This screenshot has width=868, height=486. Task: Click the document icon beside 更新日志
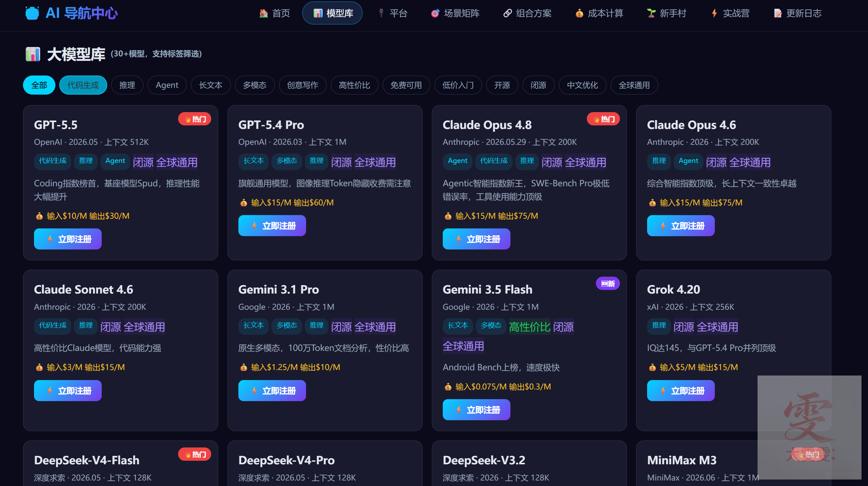point(778,13)
